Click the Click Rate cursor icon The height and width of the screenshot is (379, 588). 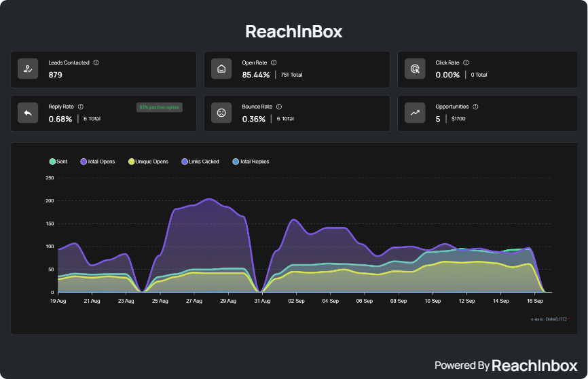click(415, 69)
